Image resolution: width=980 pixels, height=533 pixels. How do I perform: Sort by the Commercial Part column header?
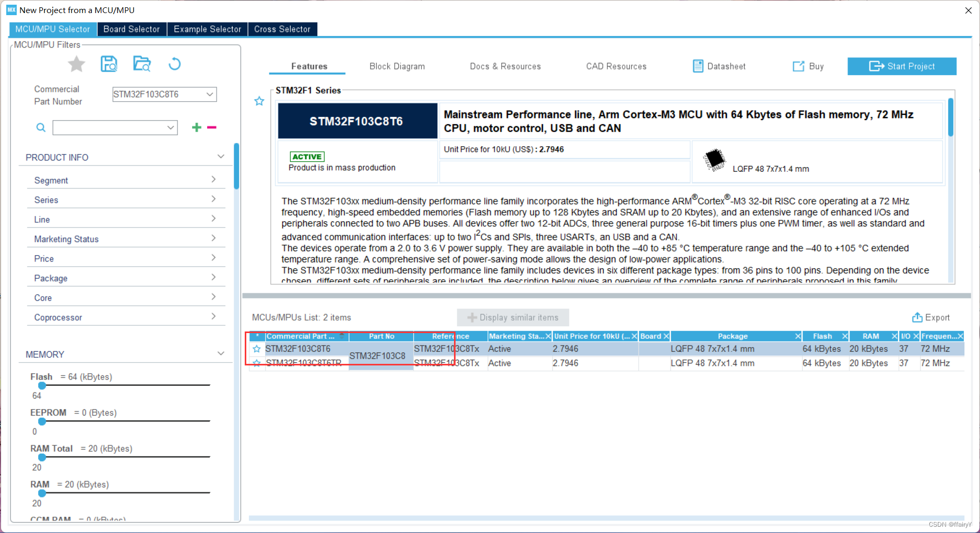click(x=306, y=336)
